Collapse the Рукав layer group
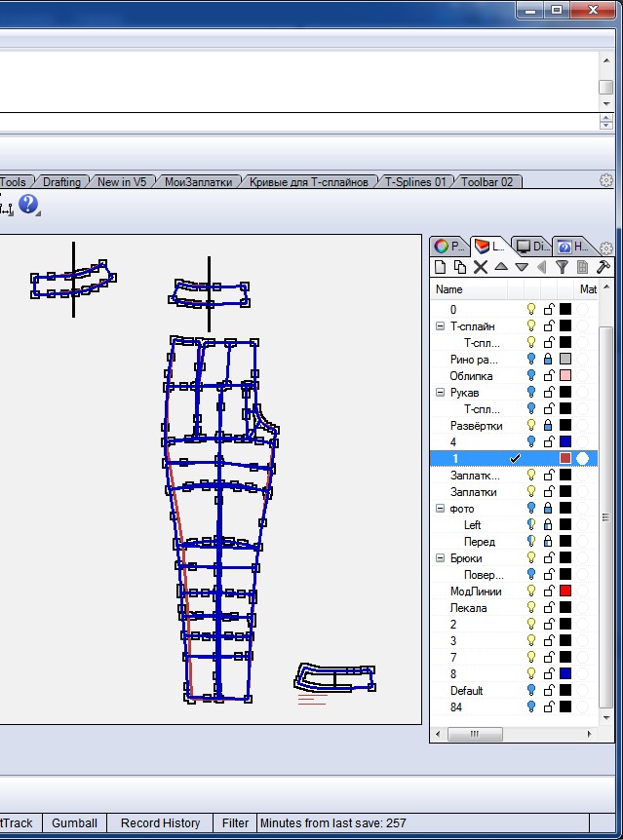Viewport: 623px width, 840px height. (440, 393)
